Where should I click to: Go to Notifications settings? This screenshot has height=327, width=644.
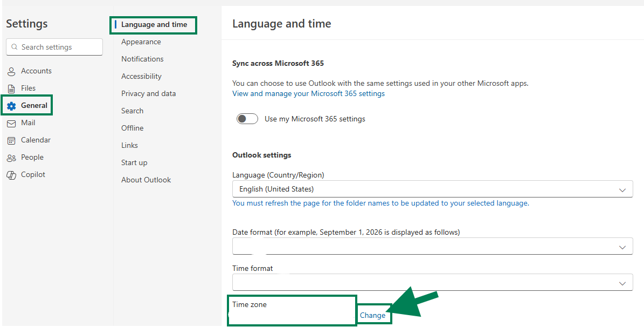click(142, 59)
